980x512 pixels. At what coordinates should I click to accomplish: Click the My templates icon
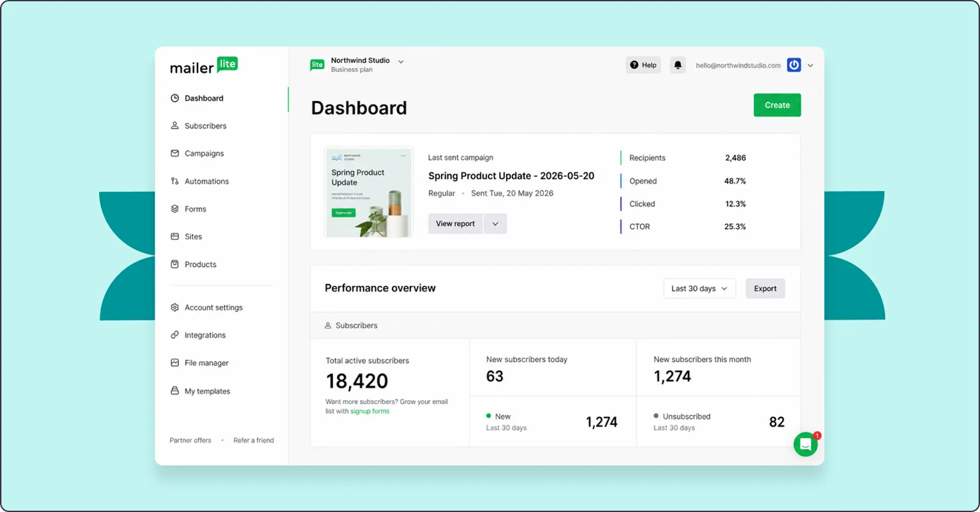point(175,391)
